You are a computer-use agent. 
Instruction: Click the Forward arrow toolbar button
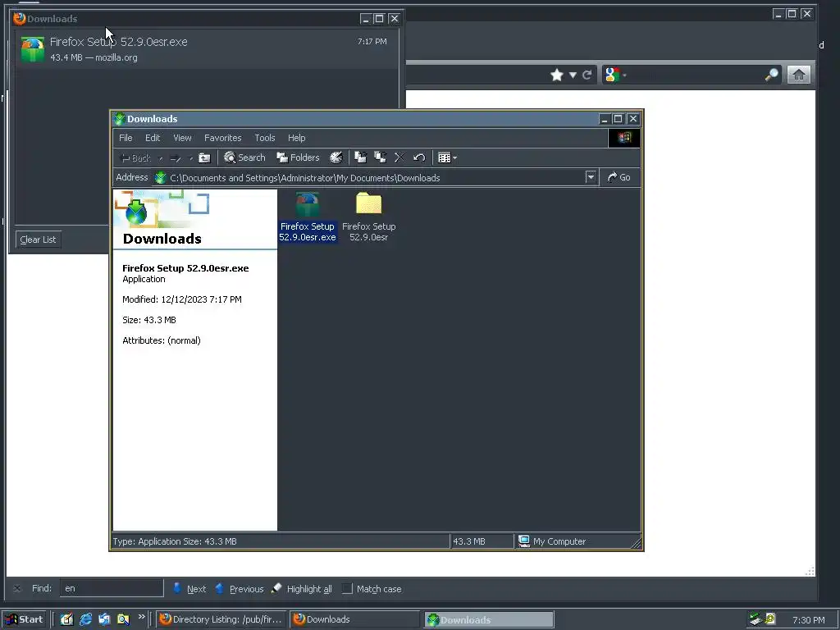click(x=176, y=158)
